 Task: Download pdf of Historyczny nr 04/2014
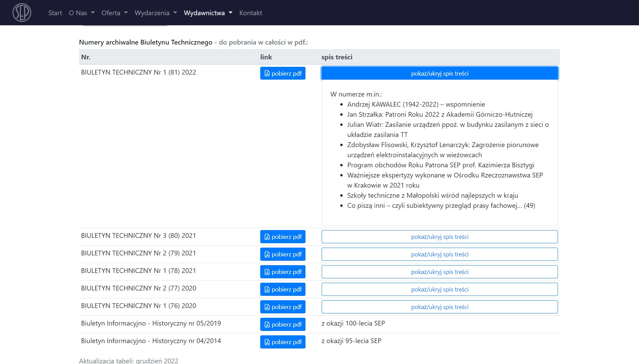[x=283, y=342]
